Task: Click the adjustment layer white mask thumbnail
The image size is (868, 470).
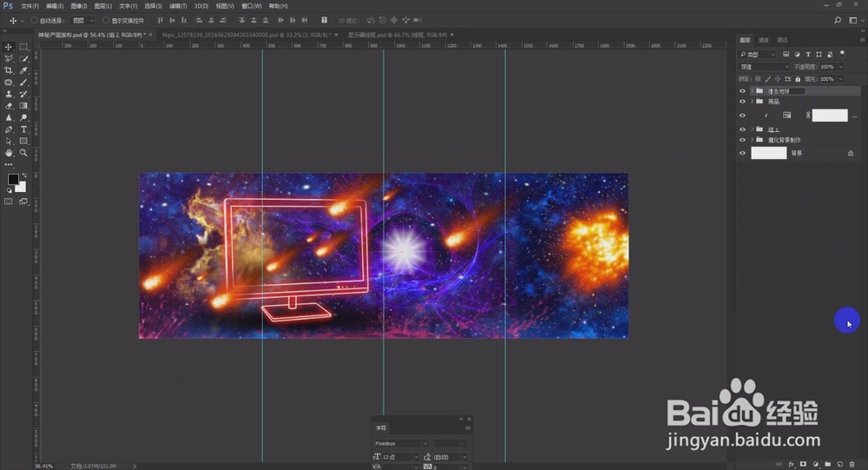Action: click(x=829, y=116)
